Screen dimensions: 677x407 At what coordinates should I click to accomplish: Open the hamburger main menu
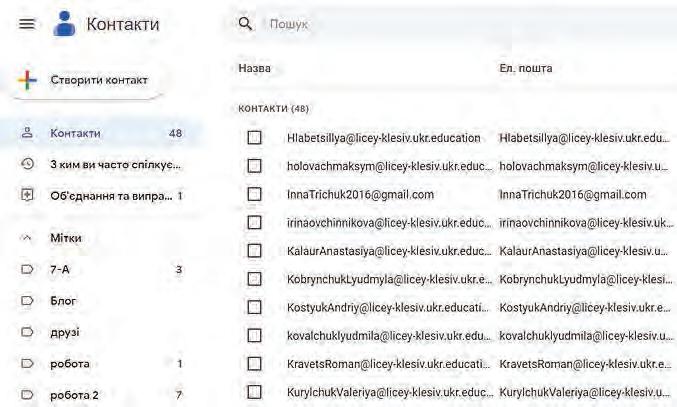[27, 23]
